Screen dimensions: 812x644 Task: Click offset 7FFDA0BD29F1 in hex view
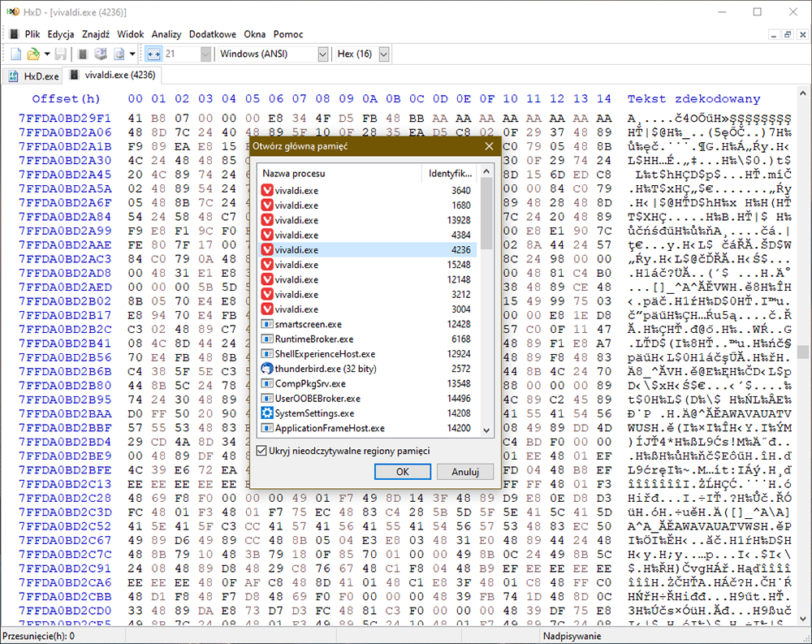(65, 118)
